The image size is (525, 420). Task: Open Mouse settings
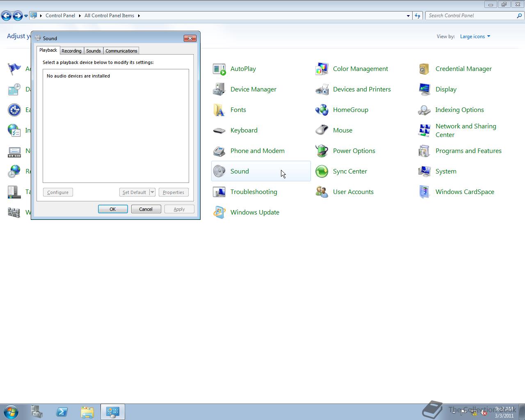click(342, 130)
